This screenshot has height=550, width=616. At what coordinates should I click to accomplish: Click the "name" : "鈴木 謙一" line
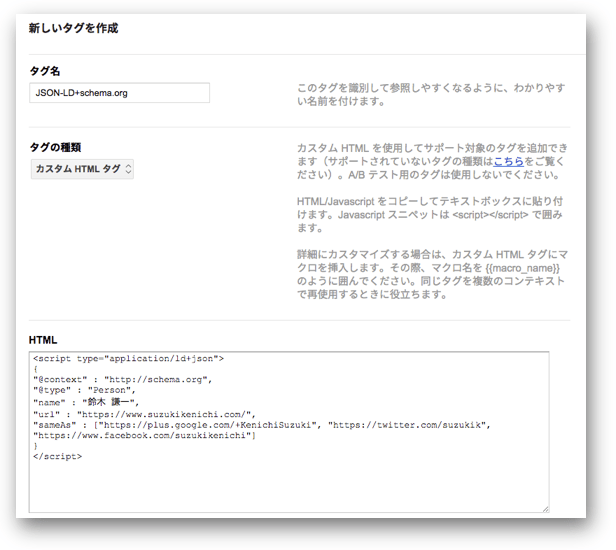86,402
